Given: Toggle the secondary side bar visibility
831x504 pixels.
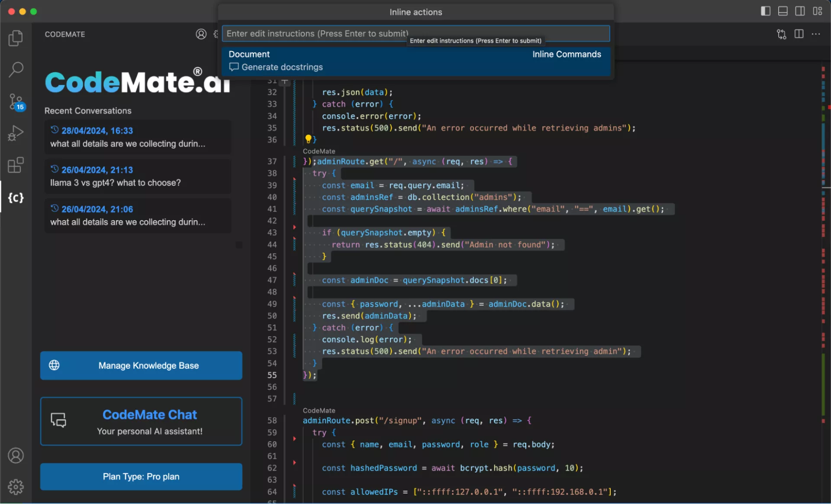Looking at the screenshot, I should pyautogui.click(x=800, y=11).
